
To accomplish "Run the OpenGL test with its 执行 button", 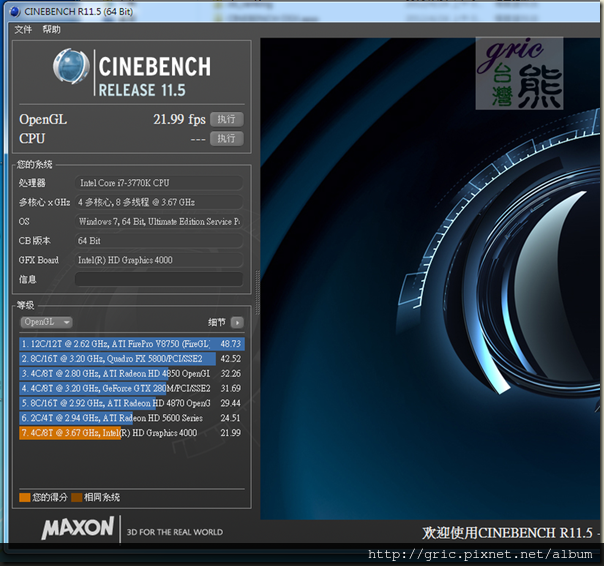I will coord(226,119).
